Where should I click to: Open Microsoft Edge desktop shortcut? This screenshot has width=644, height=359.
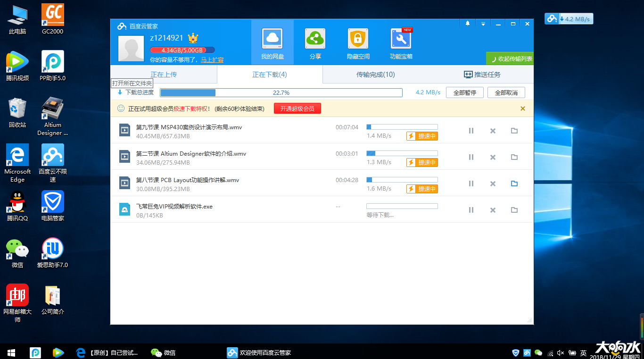click(x=17, y=163)
